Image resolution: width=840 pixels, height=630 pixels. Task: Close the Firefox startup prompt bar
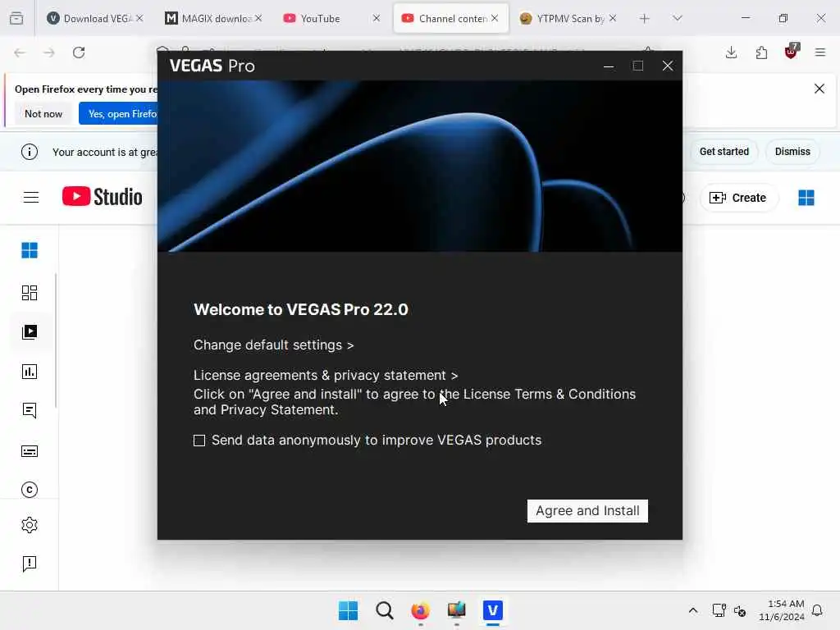(819, 89)
